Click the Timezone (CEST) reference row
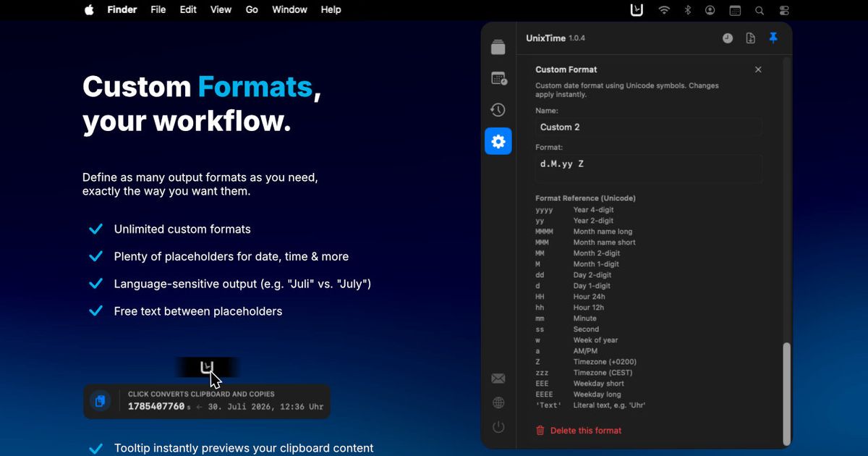Image resolution: width=868 pixels, height=456 pixels. pos(584,373)
